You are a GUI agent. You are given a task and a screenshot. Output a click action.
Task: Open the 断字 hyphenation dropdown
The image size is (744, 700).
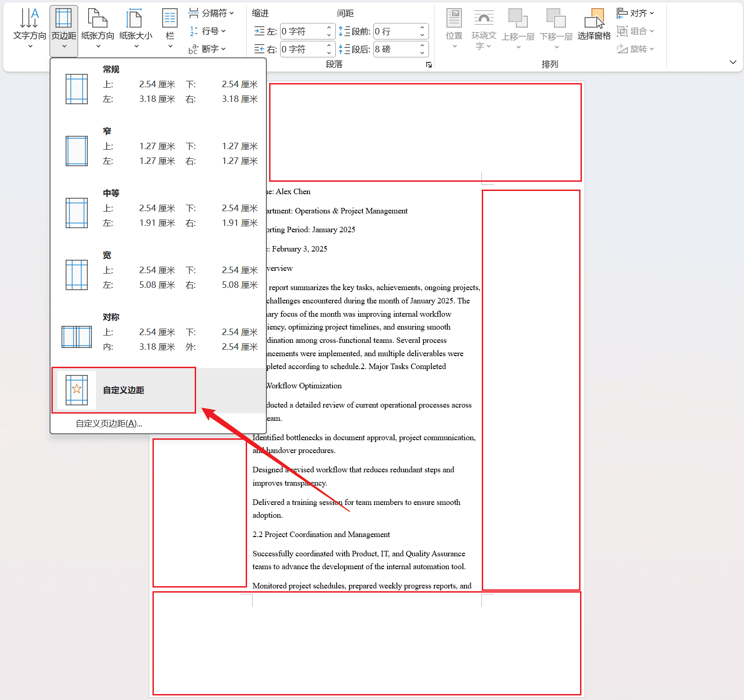(208, 49)
